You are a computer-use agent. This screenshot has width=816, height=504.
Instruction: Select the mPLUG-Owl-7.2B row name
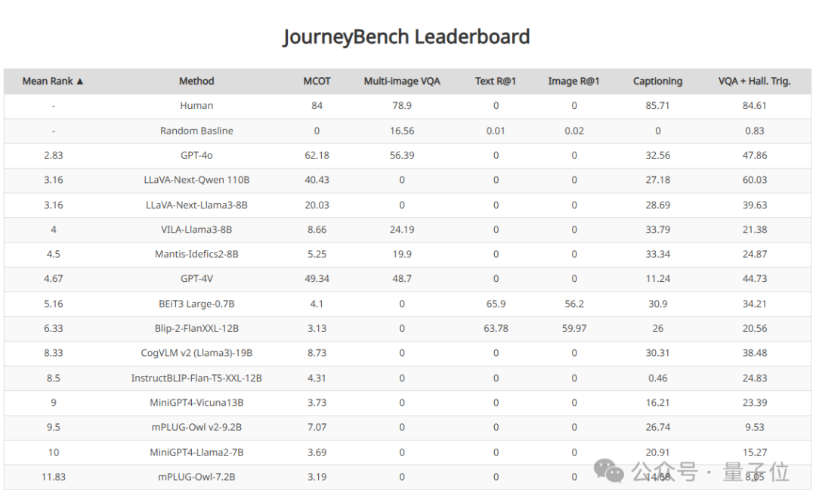coord(196,477)
